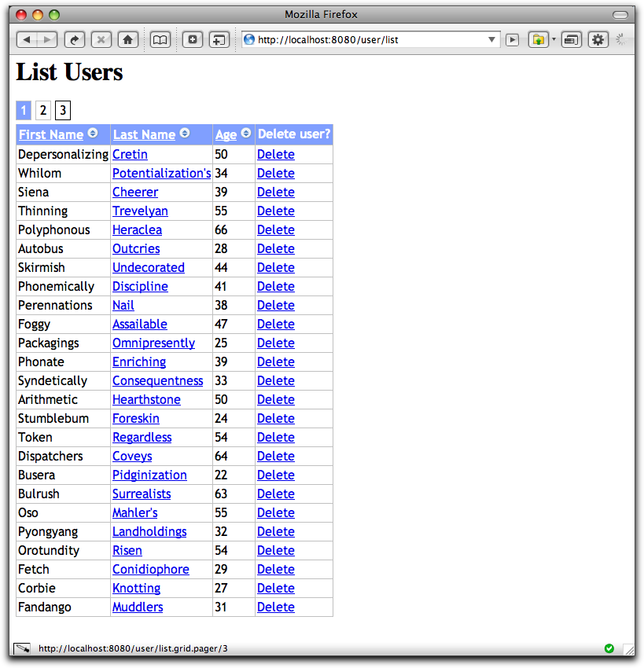
Task: Click the sort icon beside Age
Action: [246, 134]
